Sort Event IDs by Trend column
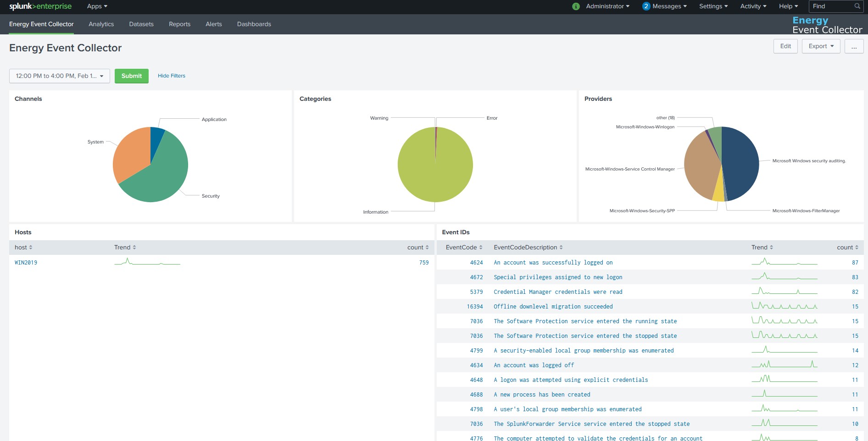Screen dimensions: 868x441 coord(762,248)
